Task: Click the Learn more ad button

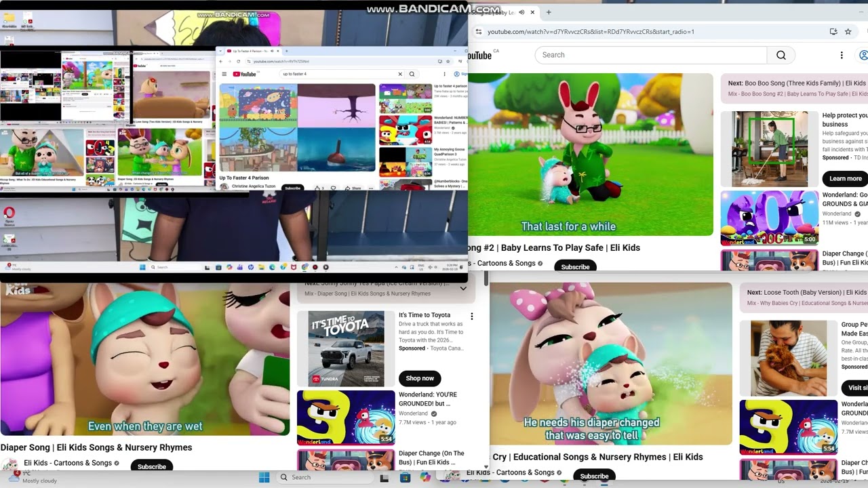Action: (x=846, y=178)
